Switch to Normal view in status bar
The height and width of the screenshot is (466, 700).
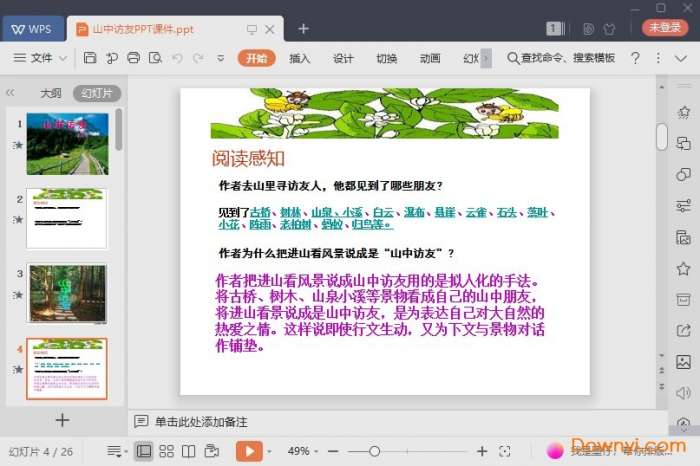tap(144, 451)
